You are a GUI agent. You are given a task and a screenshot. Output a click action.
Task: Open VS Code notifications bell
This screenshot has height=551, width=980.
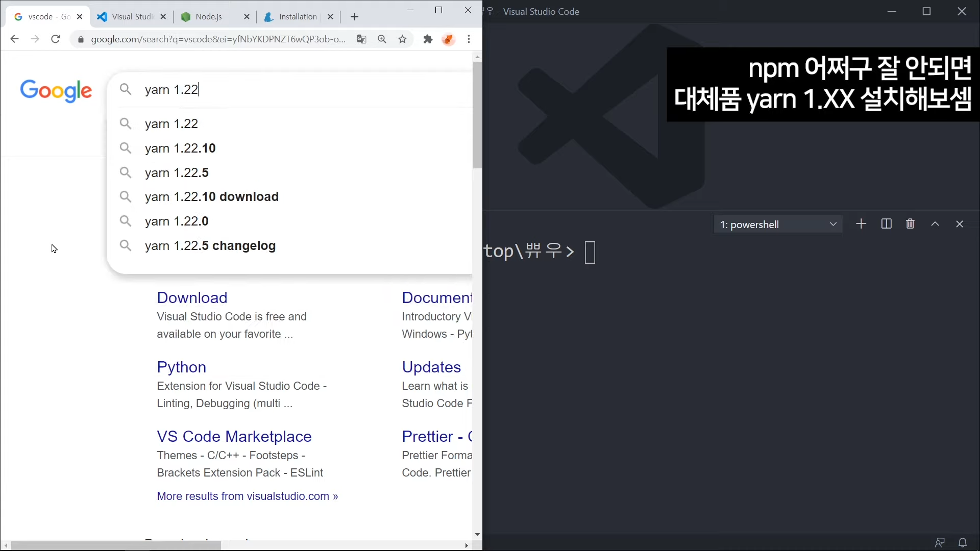pos(963,542)
